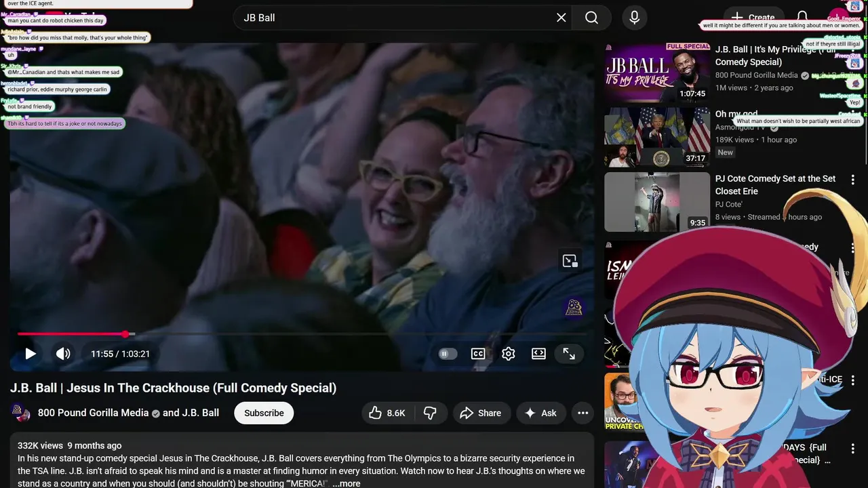
Task: Open the PJ Cote Comedy Set thumbnail
Action: [657, 202]
